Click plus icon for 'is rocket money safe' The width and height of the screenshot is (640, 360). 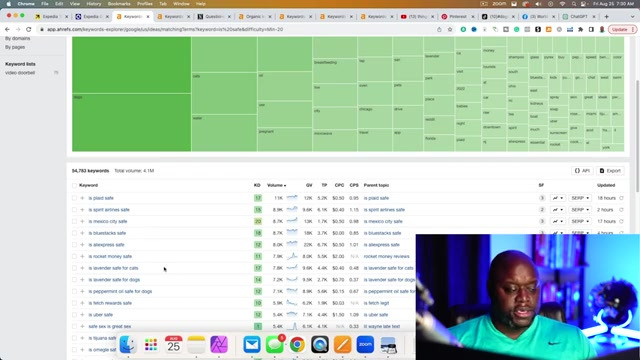click(82, 256)
